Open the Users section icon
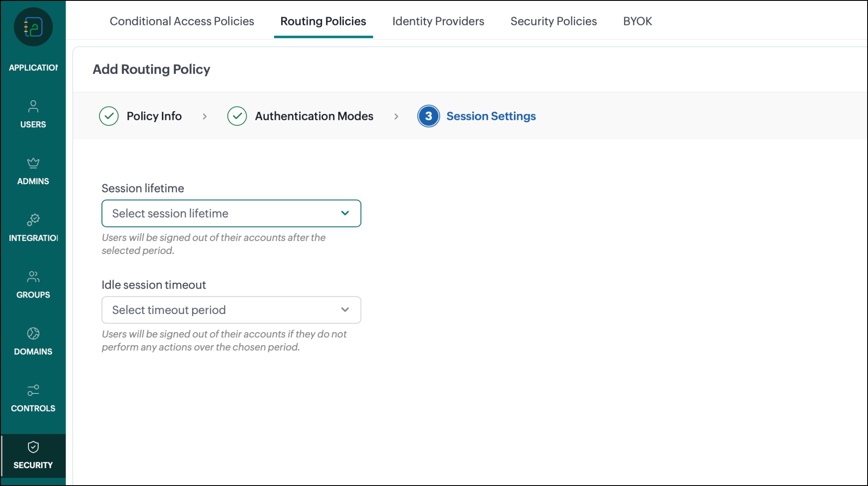This screenshot has width=868, height=486. click(33, 106)
